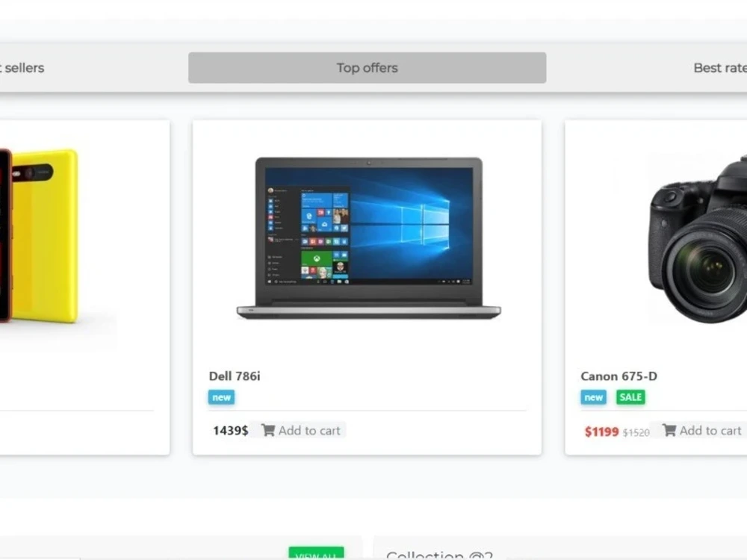Click the blue new badge on Canon 675-D
The width and height of the screenshot is (747, 560).
click(593, 397)
